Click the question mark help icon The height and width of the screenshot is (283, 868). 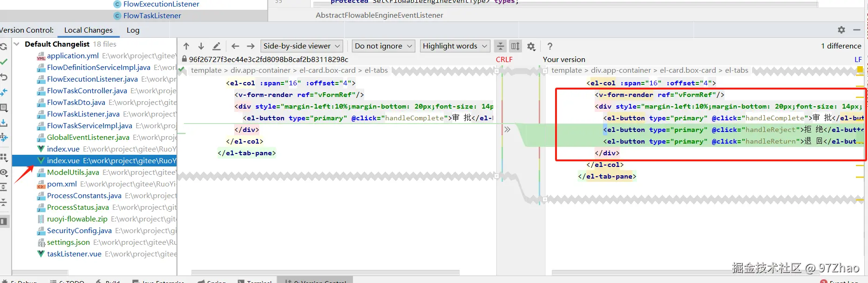click(x=550, y=46)
